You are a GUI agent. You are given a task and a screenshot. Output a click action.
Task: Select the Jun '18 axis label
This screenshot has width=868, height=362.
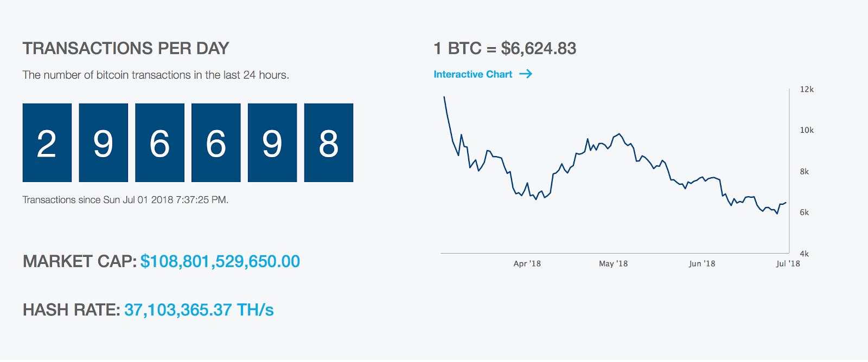(x=703, y=263)
